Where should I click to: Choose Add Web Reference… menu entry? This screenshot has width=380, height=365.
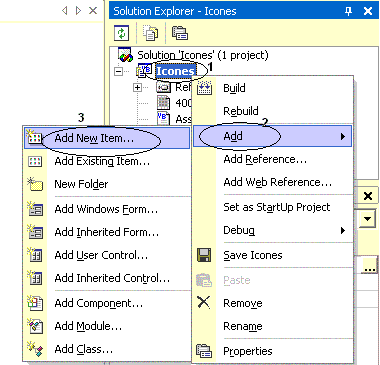[x=272, y=182]
